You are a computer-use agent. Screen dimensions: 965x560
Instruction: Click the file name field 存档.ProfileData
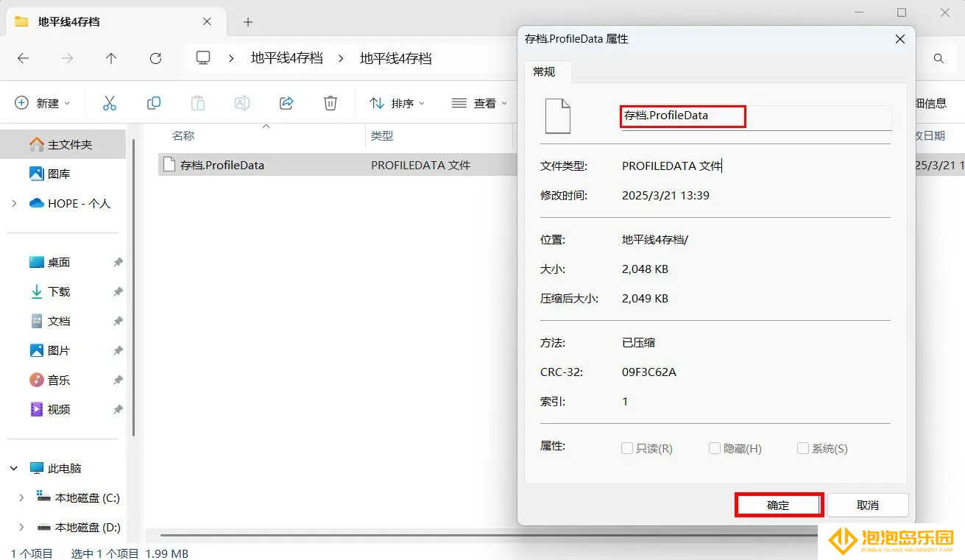(x=757, y=116)
